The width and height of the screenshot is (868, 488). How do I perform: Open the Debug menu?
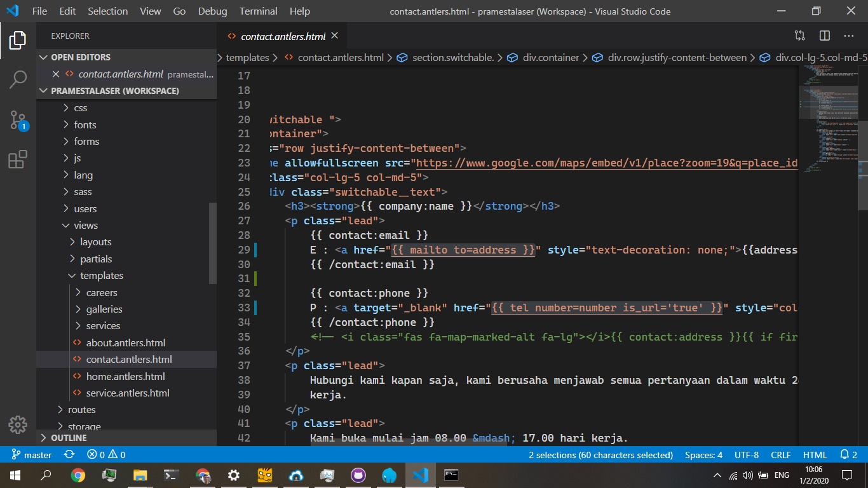[212, 11]
